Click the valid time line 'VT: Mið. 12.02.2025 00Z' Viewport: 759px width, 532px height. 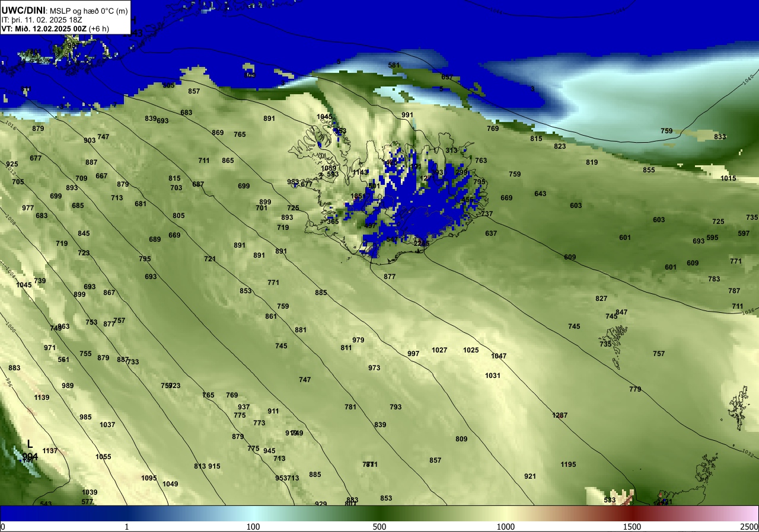[x=44, y=28]
